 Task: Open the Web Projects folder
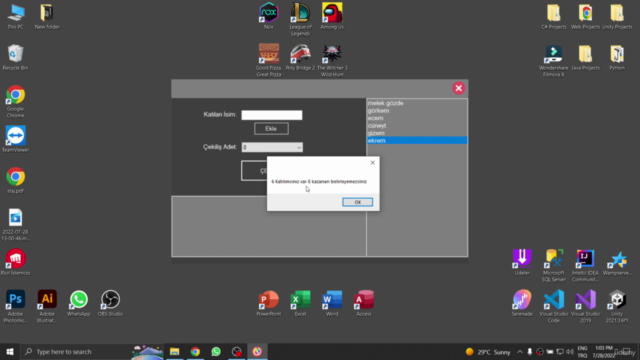pyautogui.click(x=585, y=17)
